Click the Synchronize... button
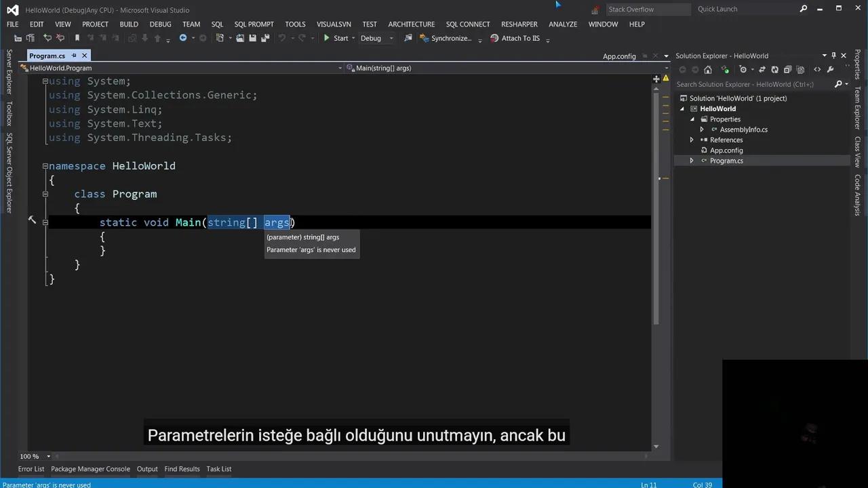This screenshot has width=868, height=488. click(446, 38)
